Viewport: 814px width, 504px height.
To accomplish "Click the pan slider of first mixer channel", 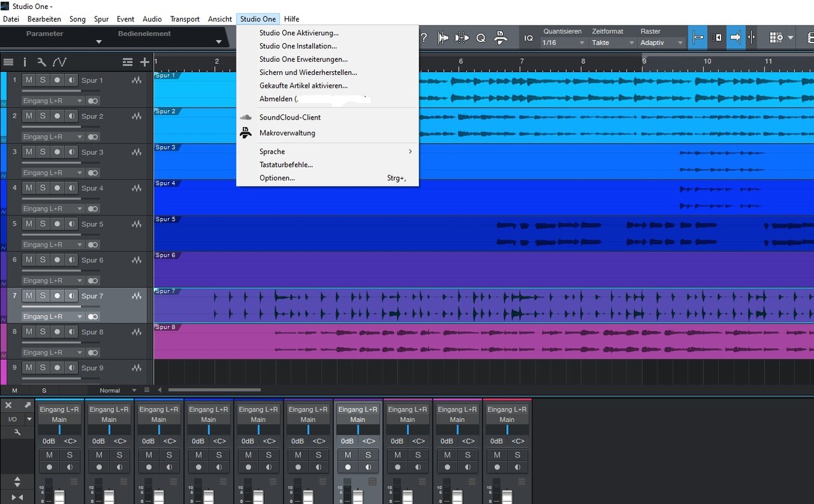I will (x=59, y=430).
